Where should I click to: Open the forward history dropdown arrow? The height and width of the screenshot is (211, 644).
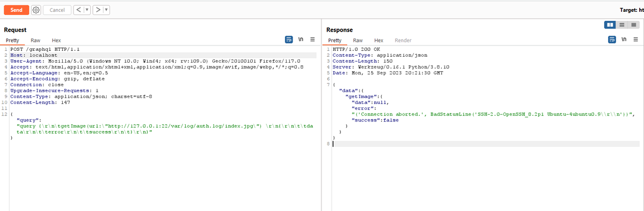pos(106,10)
